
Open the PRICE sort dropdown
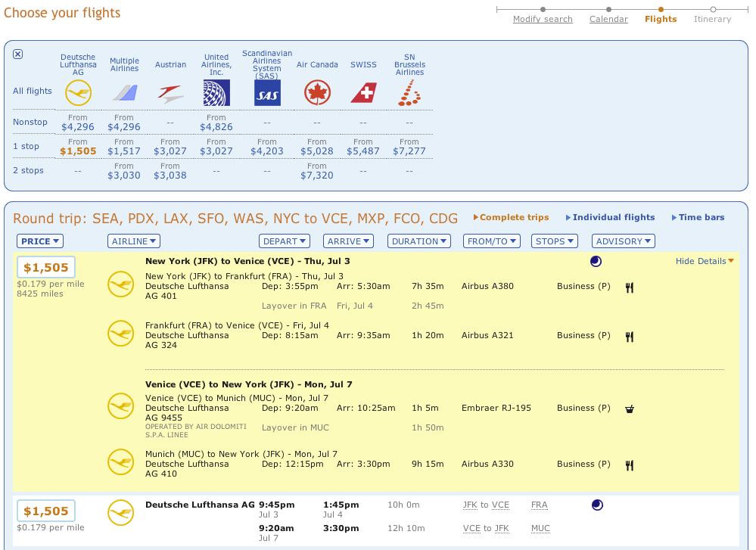[40, 241]
